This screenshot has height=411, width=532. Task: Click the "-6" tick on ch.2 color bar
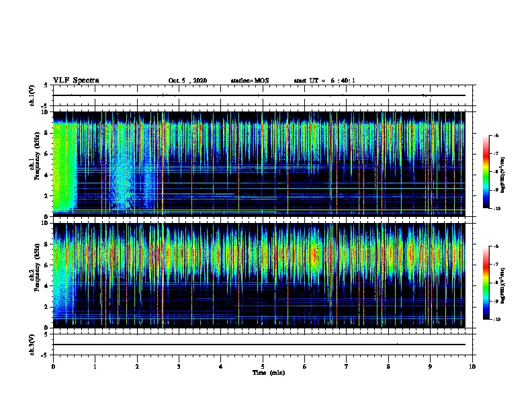496,246
